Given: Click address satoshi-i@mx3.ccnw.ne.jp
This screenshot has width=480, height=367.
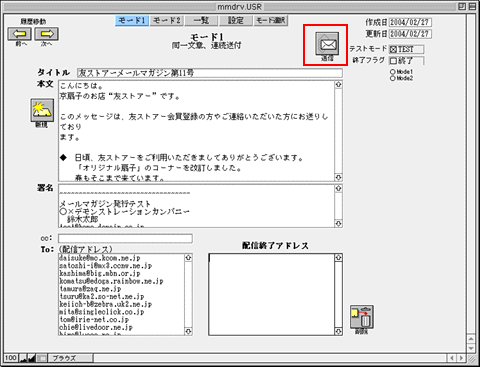Looking at the screenshot, I should pos(106,266).
